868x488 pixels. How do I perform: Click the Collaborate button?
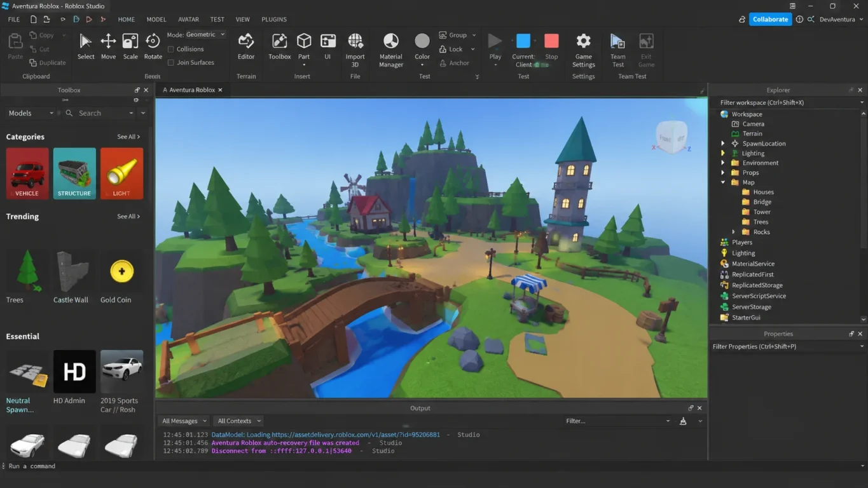(x=770, y=19)
